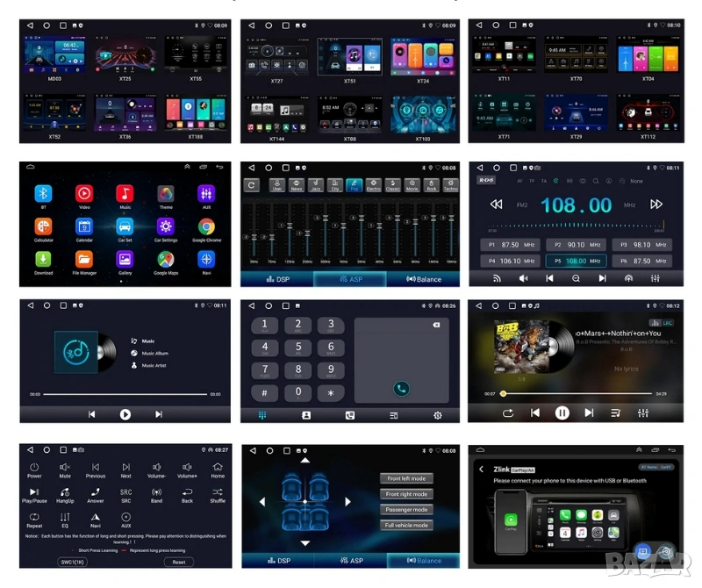Image resolution: width=702 pixels, height=588 pixels.
Task: Tune to preset P2 90.10 MHz
Action: (x=577, y=245)
